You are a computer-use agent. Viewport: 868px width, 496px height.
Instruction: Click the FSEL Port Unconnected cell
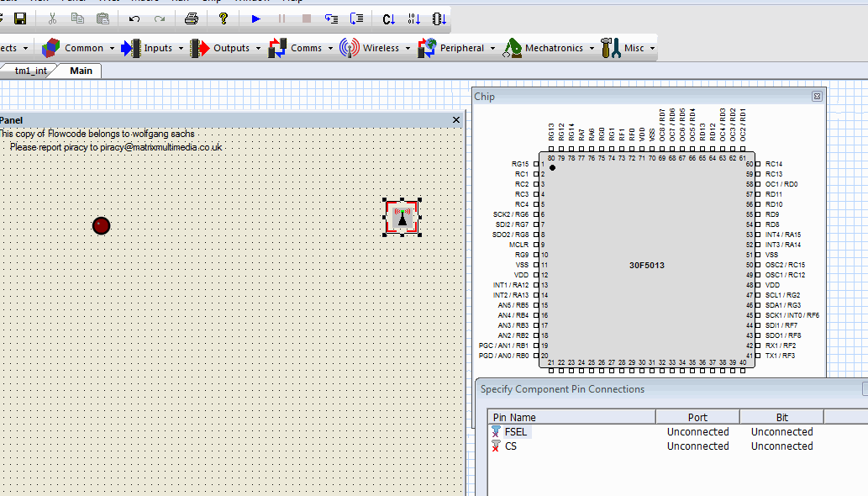coord(697,432)
